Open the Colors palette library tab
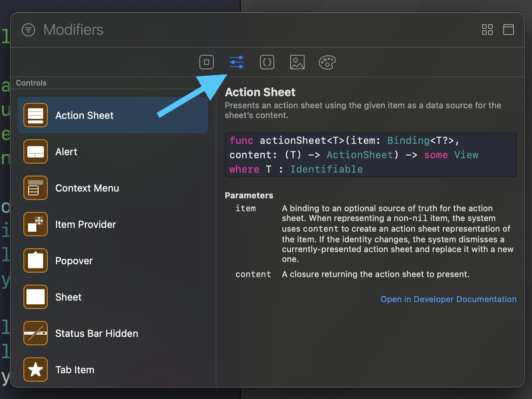Viewport: 532px width, 399px height. [x=327, y=62]
